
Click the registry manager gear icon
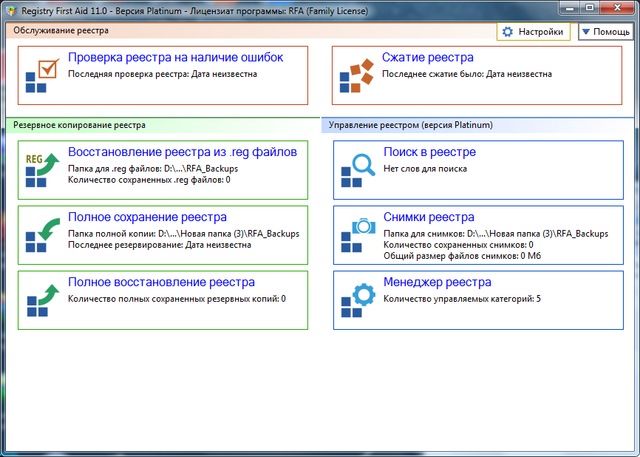[356, 296]
